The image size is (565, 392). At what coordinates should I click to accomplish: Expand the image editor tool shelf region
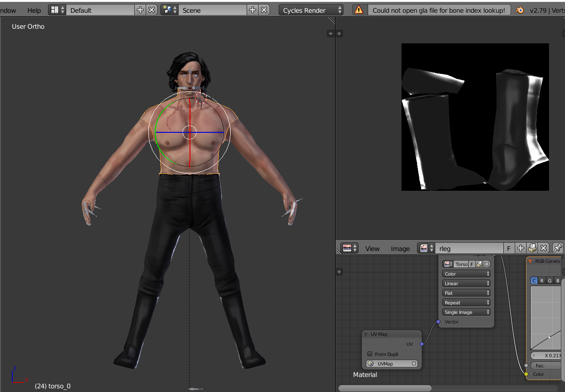[339, 33]
